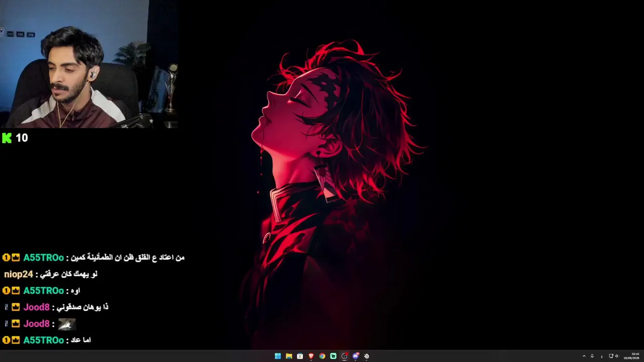Open the Windows Start menu
The image size is (644, 362).
pos(278,356)
